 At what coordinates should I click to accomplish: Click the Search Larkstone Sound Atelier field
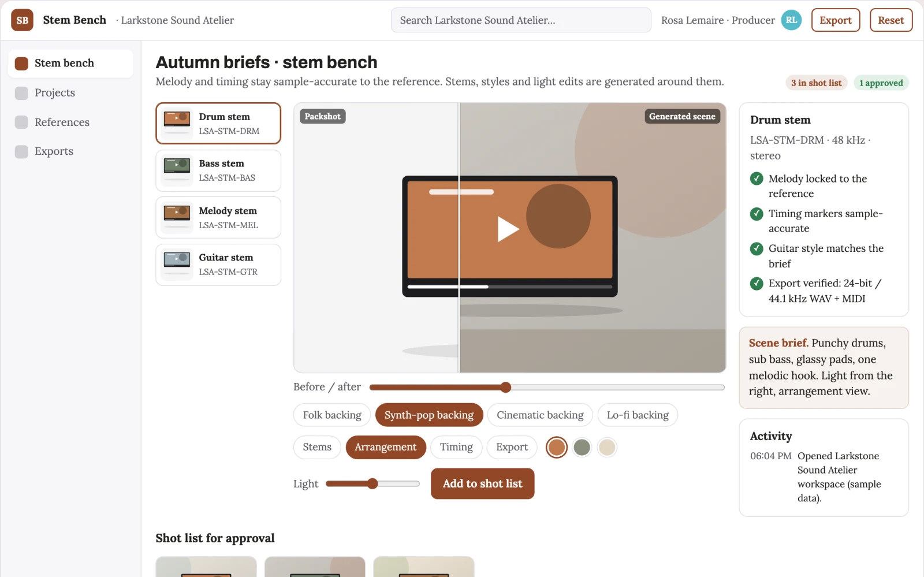pyautogui.click(x=521, y=20)
